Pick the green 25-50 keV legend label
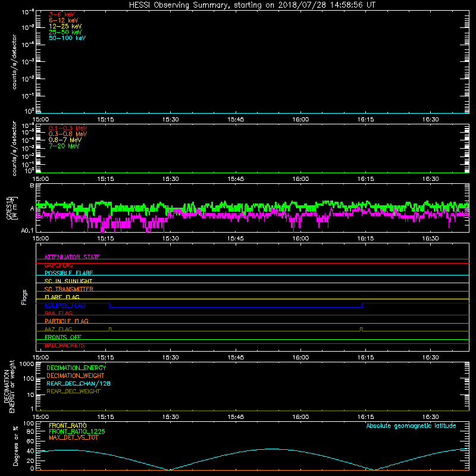The width and height of the screenshot is (476, 476). [x=65, y=32]
